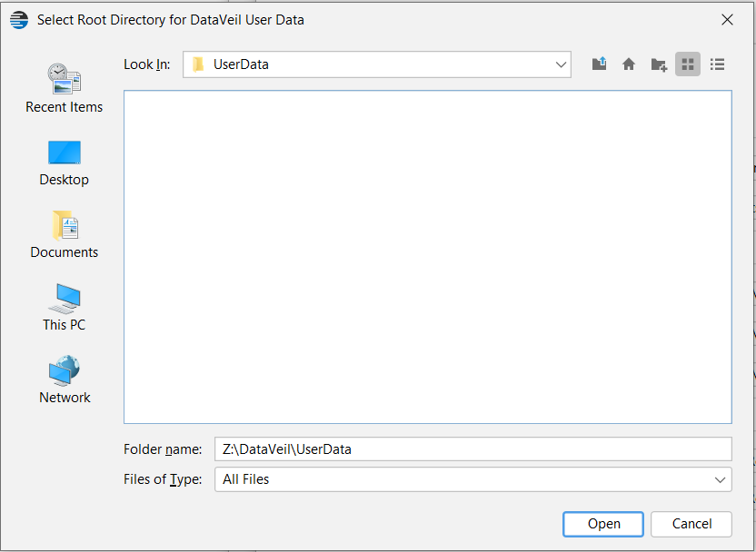756x552 pixels.
Task: Browse This PC location
Action: [65, 307]
